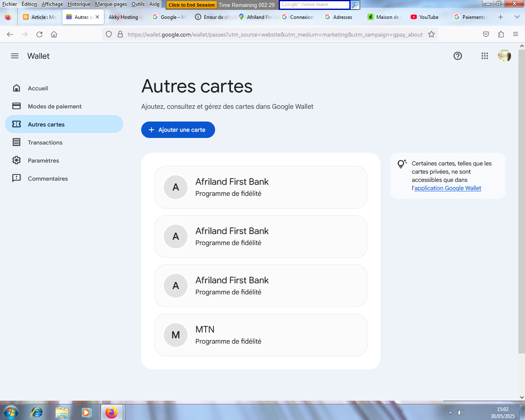Follow the application Google Wallet link

[x=447, y=188]
